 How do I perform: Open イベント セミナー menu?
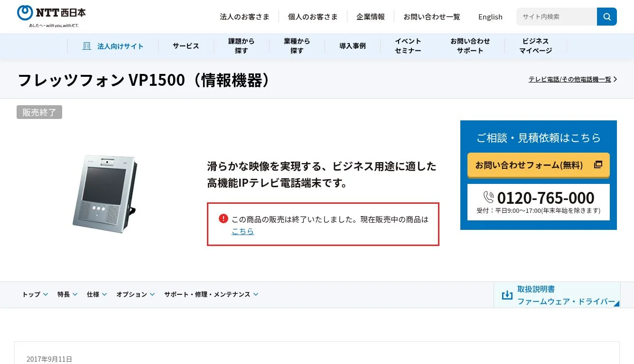[408, 46]
